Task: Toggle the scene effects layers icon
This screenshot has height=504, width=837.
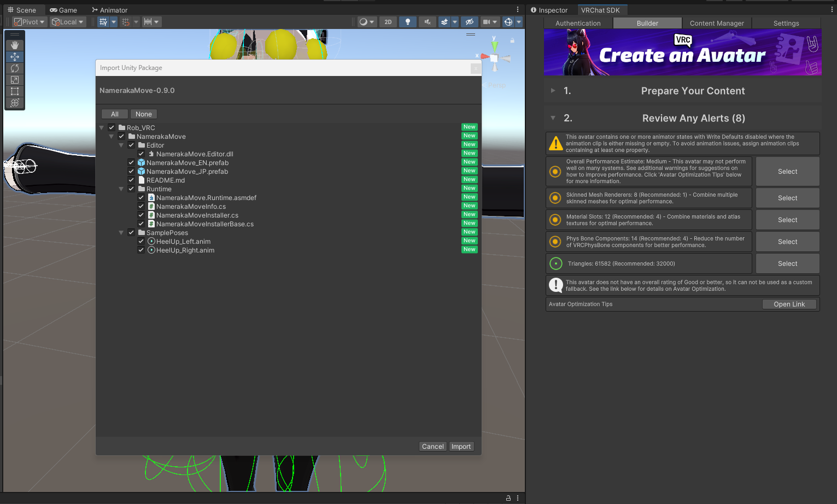Action: pyautogui.click(x=444, y=22)
